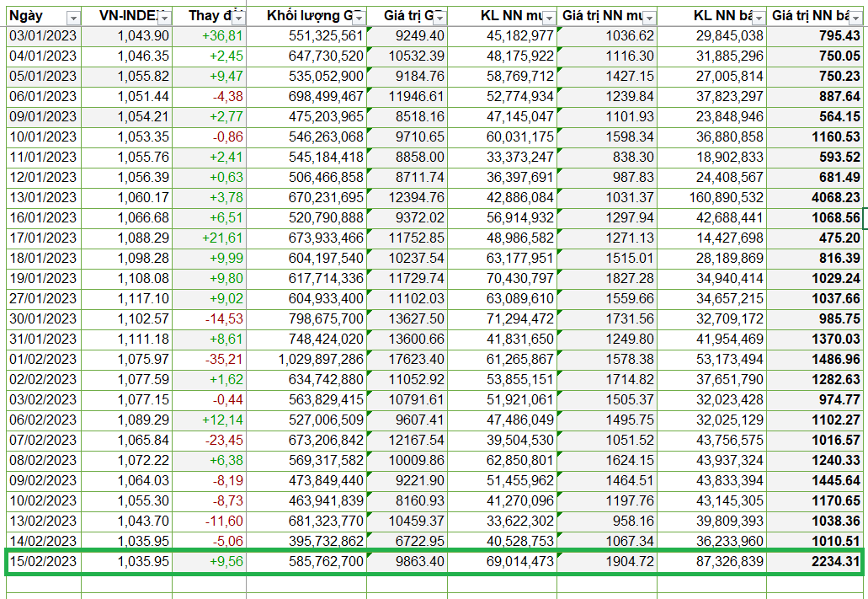868x599 pixels.
Task: Click the 06/01/2023 date cell
Action: click(x=44, y=97)
